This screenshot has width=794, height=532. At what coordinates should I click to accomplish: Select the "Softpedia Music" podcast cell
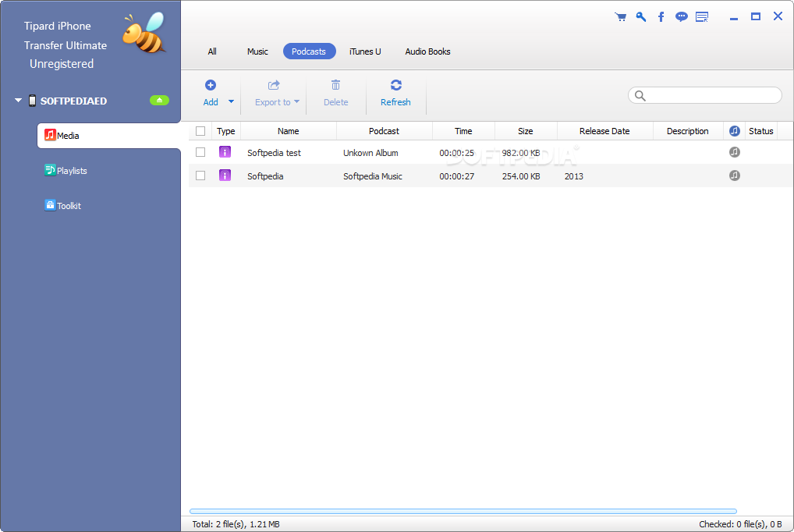(373, 176)
